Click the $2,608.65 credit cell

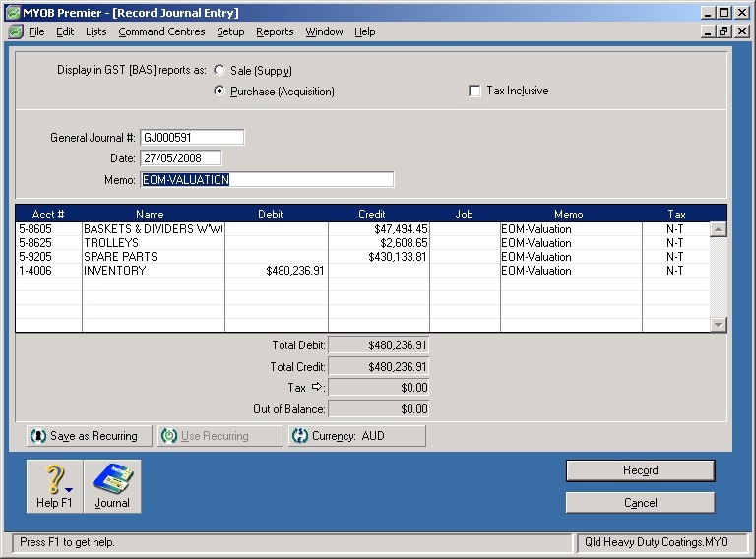[x=379, y=243]
